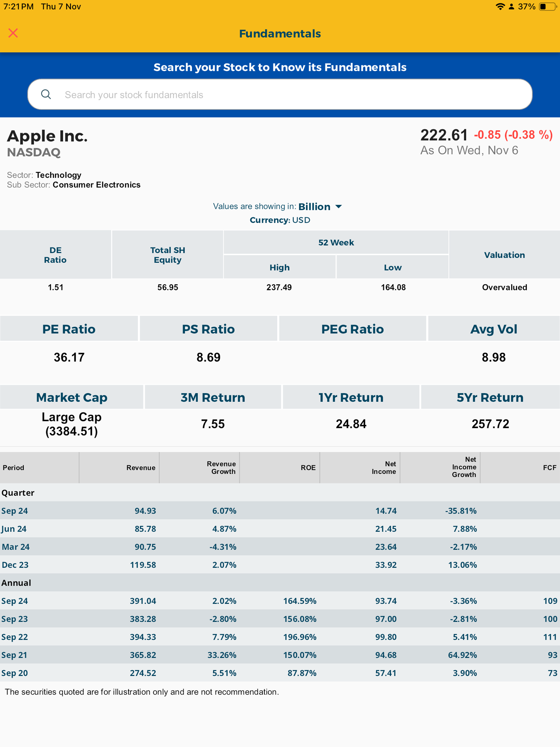Tap the ROE value 164.59%

[x=300, y=601]
